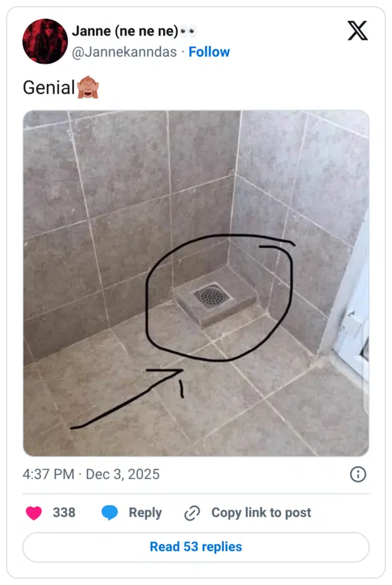Click the see-no-evil monkey emoji
Screen dimensions: 392x585
pyautogui.click(x=88, y=87)
